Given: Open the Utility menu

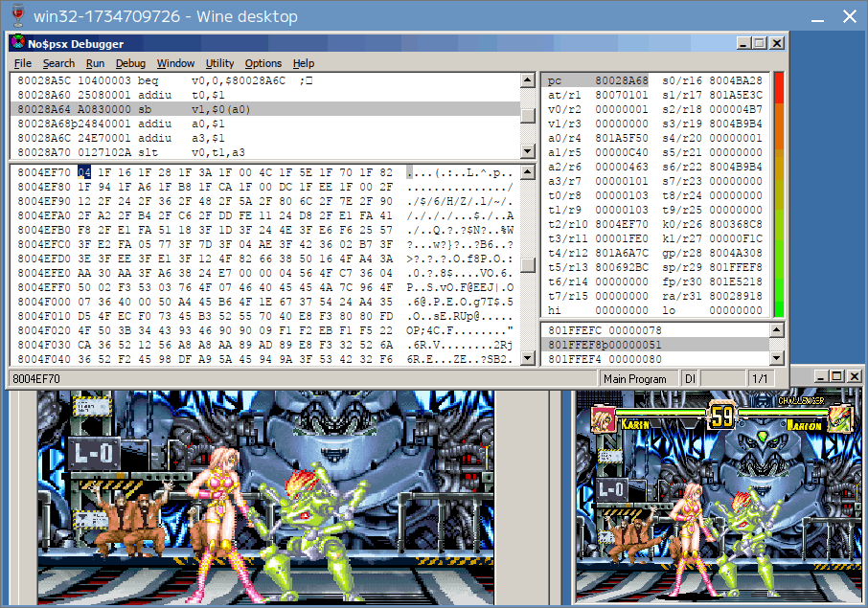Looking at the screenshot, I should point(219,63).
